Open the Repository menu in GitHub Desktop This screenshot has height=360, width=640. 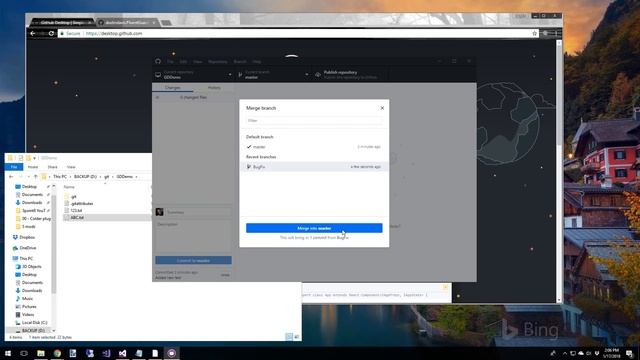[x=218, y=61]
